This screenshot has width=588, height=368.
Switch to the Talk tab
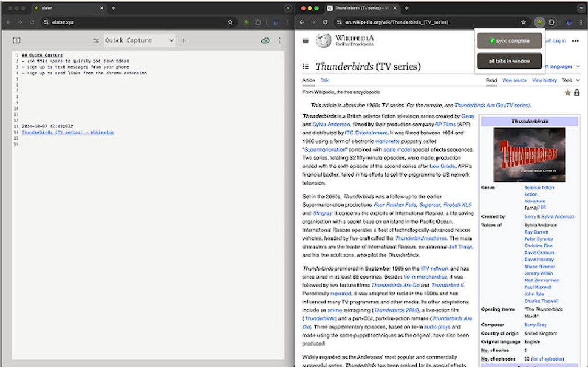(x=325, y=80)
